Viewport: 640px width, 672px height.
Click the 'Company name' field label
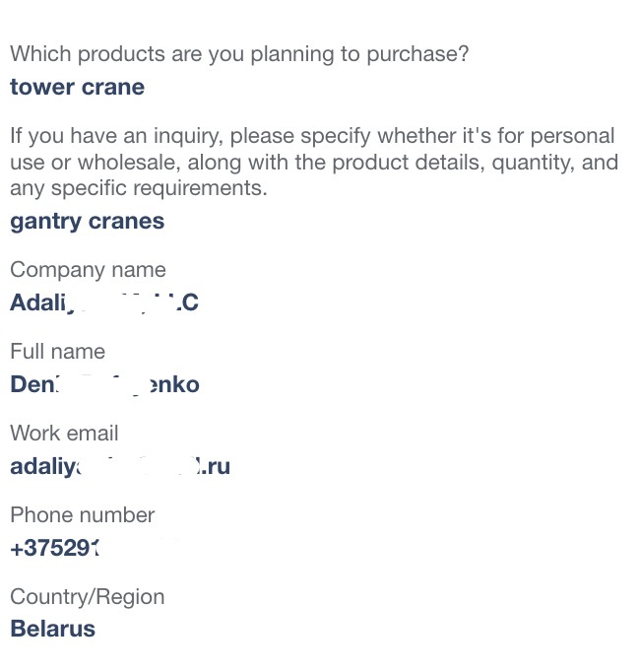point(89,270)
